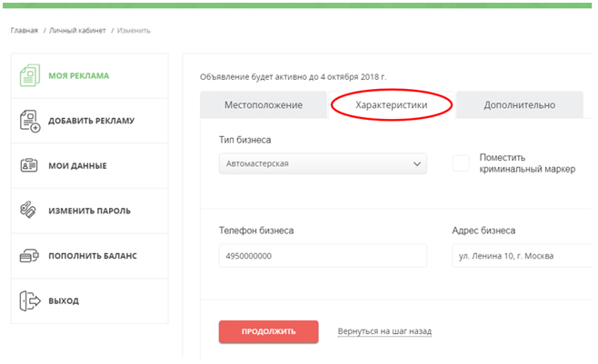598x364 pixels.
Task: Click the Add Advertisement icon
Action: pos(29,122)
